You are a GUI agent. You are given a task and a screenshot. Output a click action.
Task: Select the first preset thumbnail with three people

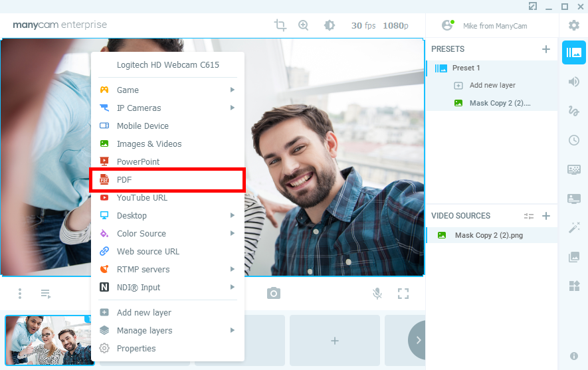click(49, 340)
